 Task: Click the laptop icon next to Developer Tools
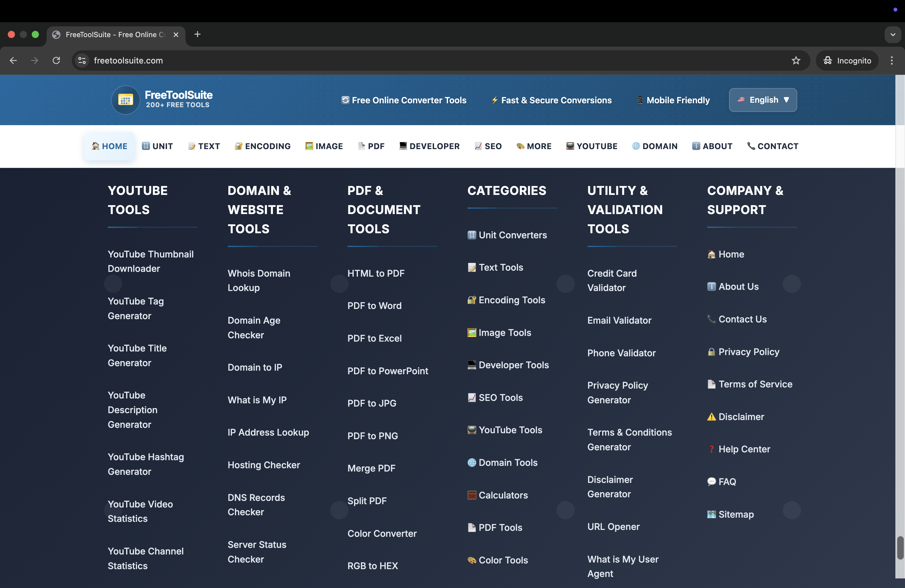point(472,365)
